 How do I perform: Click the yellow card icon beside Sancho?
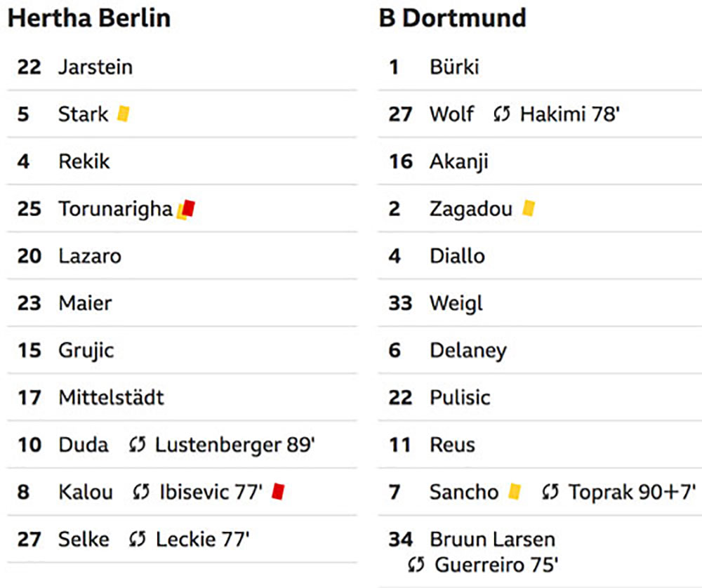(x=515, y=491)
